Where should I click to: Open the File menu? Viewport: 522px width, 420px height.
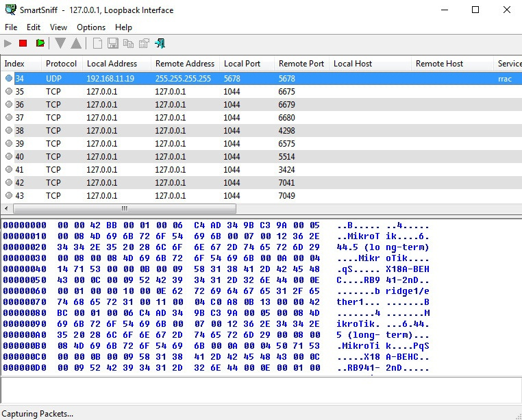click(x=11, y=27)
